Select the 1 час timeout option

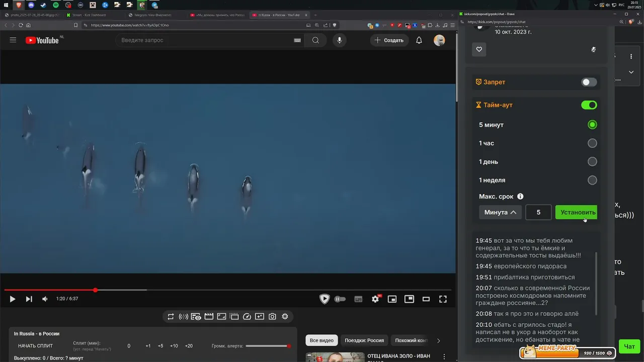[592, 143]
